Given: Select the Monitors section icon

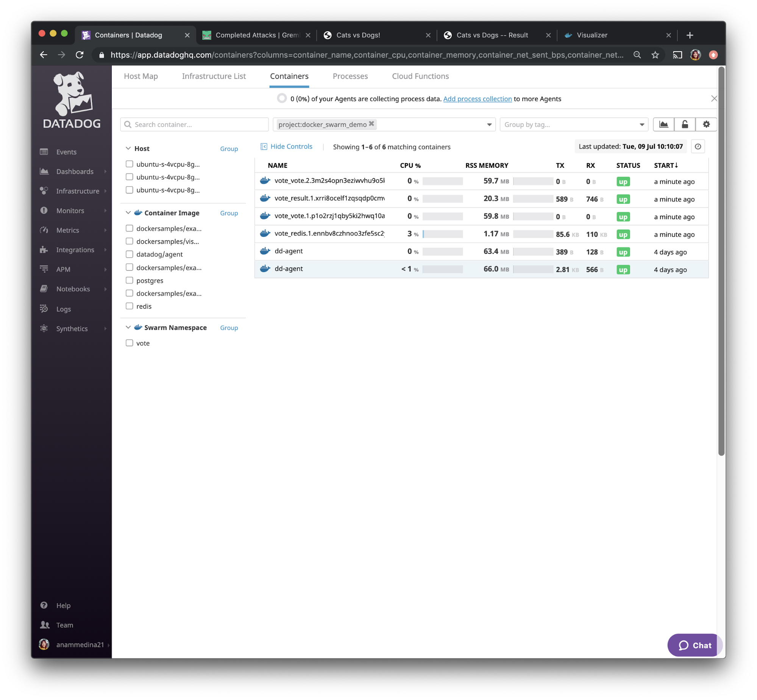Looking at the screenshot, I should (44, 211).
